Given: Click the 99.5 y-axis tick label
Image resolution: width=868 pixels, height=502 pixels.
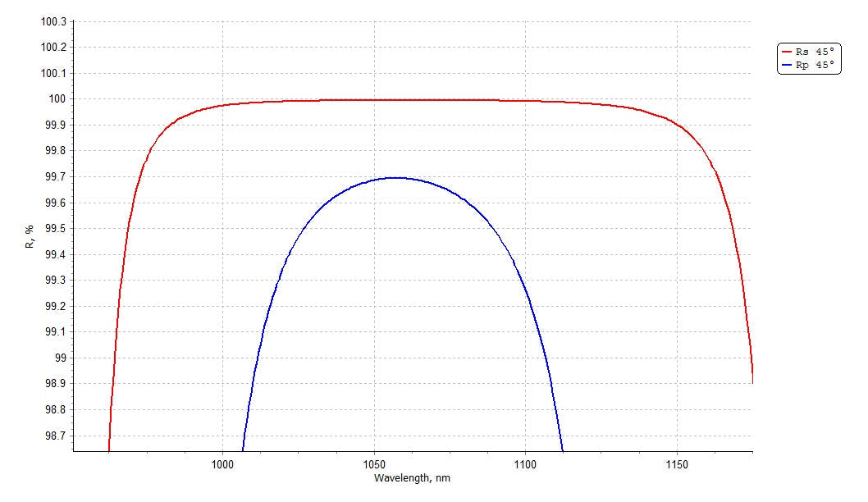Looking at the screenshot, I should click(x=55, y=229).
